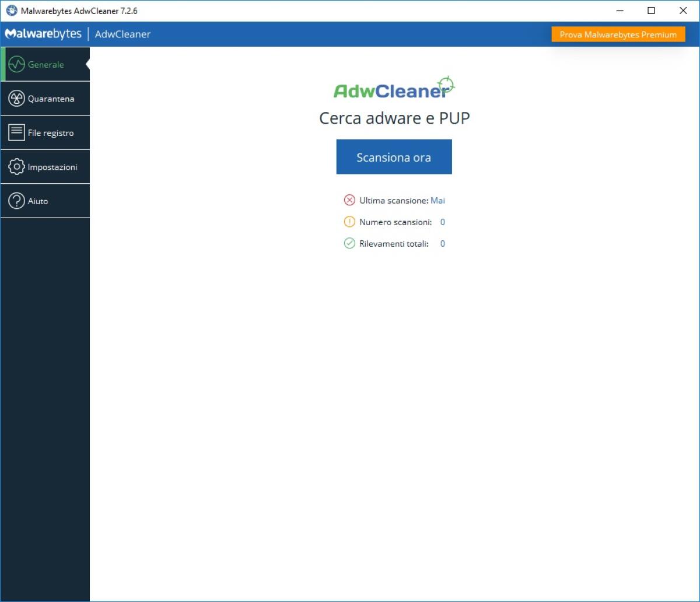The width and height of the screenshot is (700, 602).
Task: Click the AdwCleaner target logo
Action: tap(445, 85)
